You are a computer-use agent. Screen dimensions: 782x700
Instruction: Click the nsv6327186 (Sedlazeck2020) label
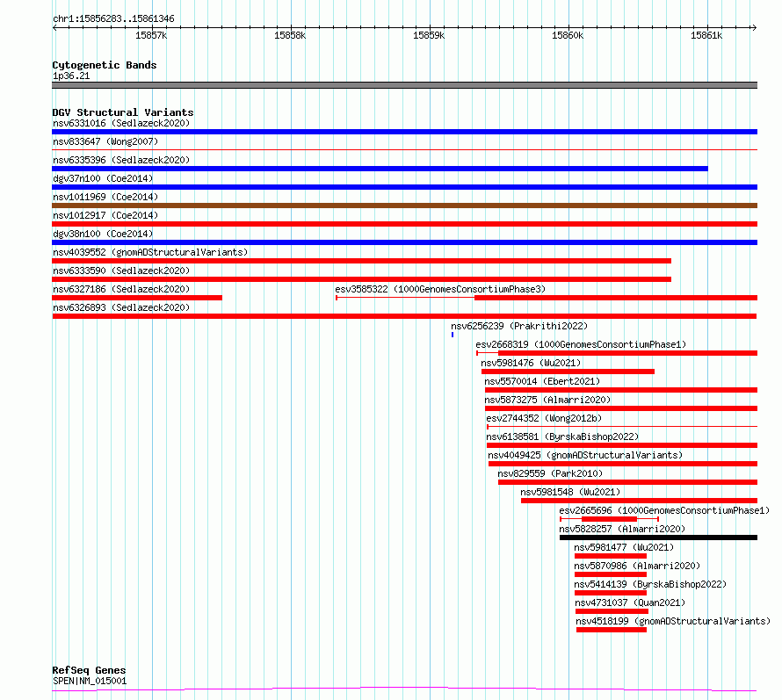tap(121, 289)
